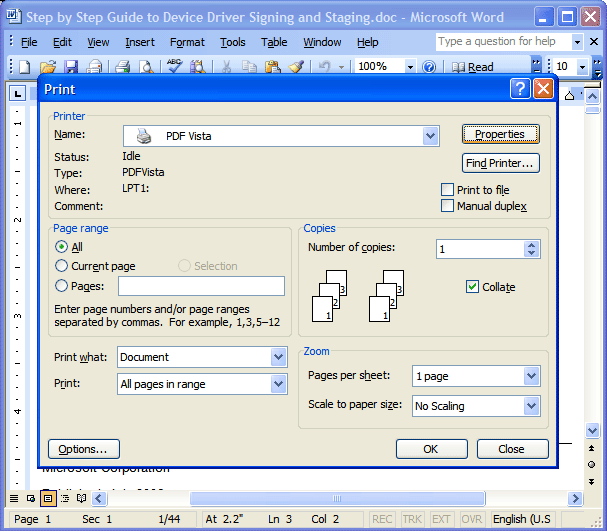Viewport: 607px width, 532px height.
Task: Click the Spelling and Grammar check icon
Action: (x=175, y=67)
